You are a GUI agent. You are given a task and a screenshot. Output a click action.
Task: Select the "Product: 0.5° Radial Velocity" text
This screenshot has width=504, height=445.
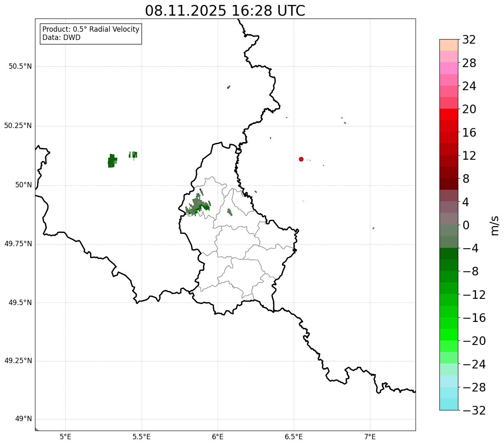point(91,30)
